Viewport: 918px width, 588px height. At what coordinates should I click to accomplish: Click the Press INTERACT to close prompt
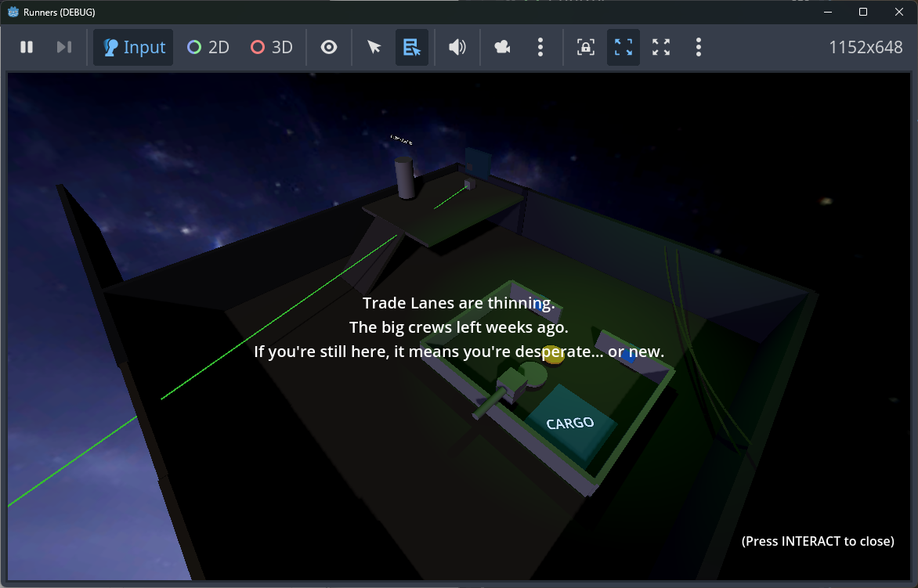[x=818, y=541]
